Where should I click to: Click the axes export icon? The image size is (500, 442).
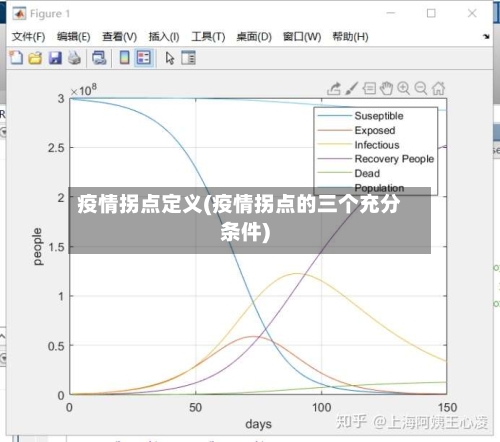[334, 88]
